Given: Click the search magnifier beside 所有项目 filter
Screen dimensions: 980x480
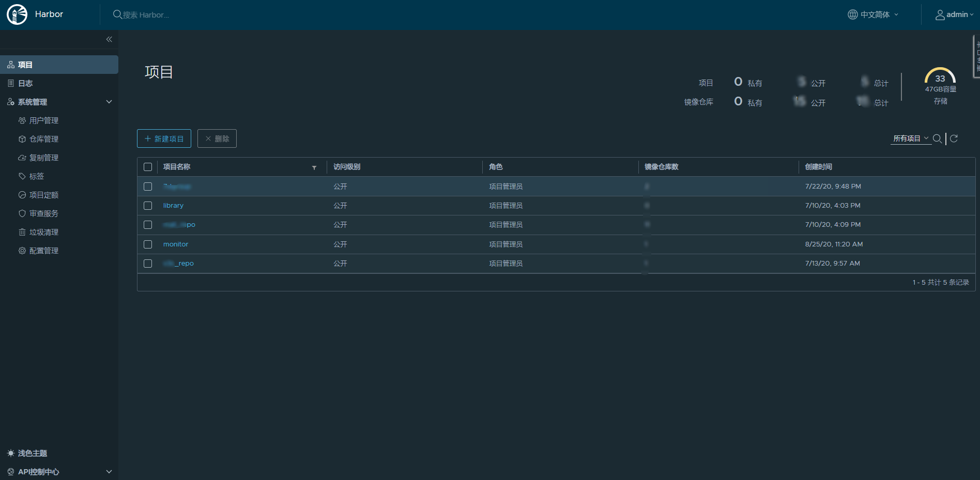Looking at the screenshot, I should 937,138.
